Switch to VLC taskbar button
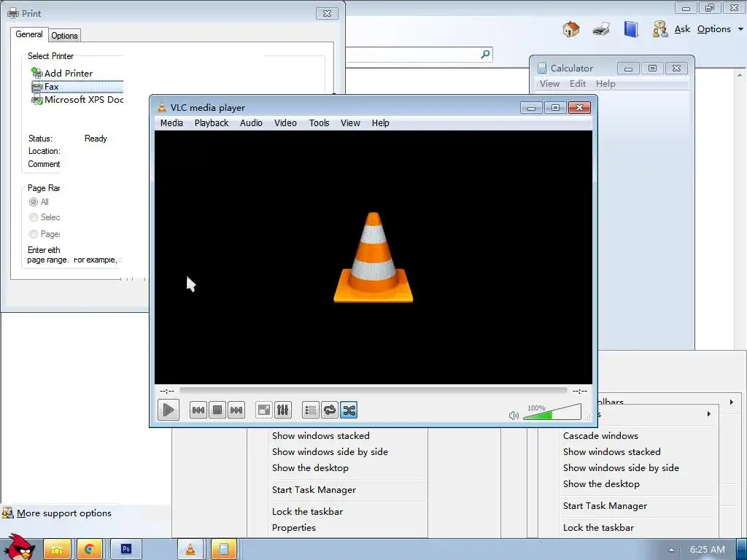Screen dimensions: 747x560 coord(190,549)
